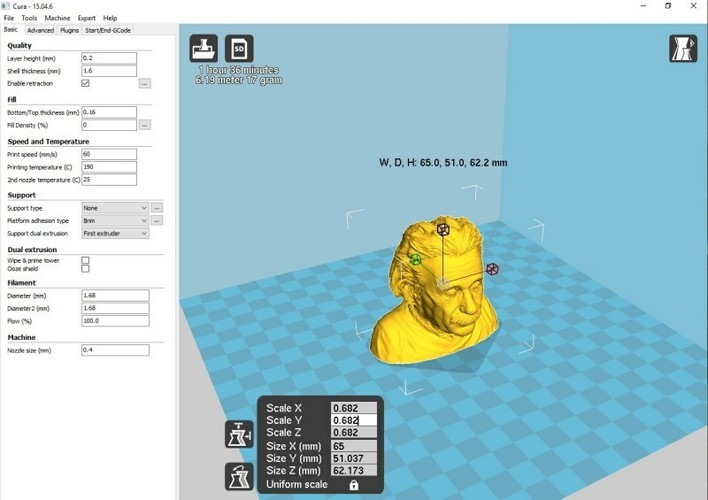
Task: Click the Diameter2 (mm) input field
Action: click(x=115, y=308)
